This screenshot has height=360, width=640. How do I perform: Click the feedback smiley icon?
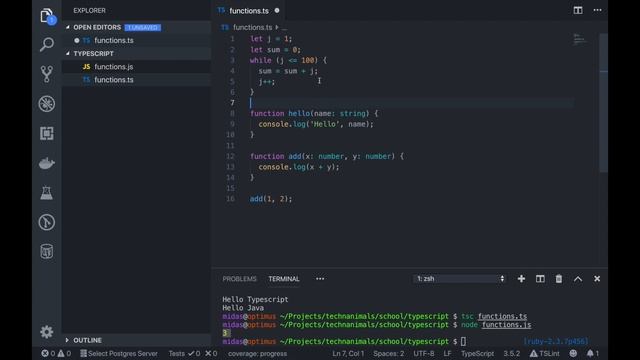573,353
